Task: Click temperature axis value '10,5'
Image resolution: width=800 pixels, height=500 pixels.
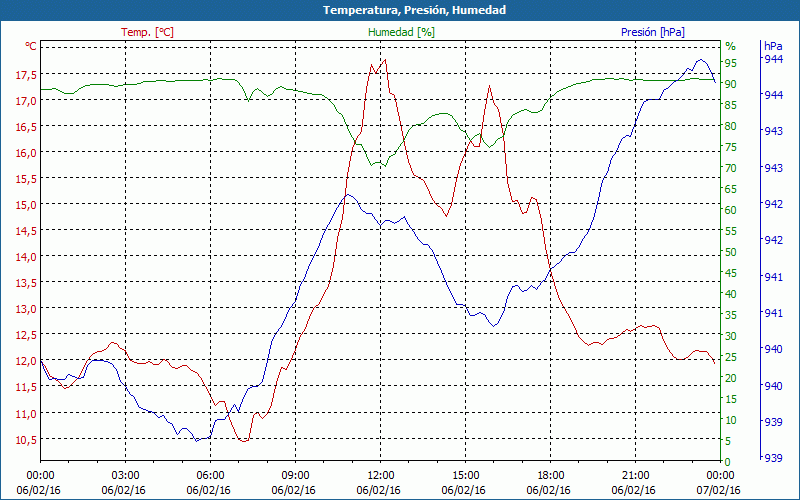Action: (27, 440)
